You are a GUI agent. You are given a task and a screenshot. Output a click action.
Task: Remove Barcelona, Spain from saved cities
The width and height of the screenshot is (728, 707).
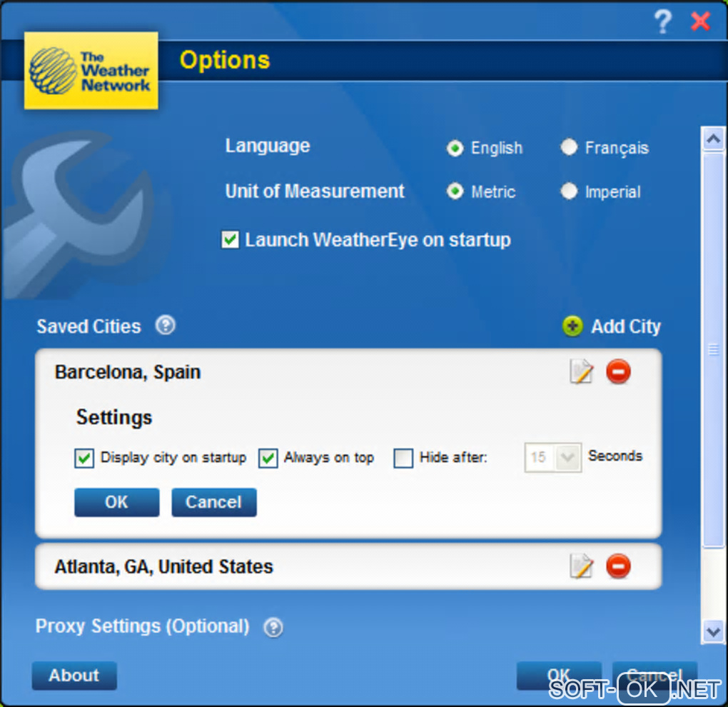tap(618, 371)
